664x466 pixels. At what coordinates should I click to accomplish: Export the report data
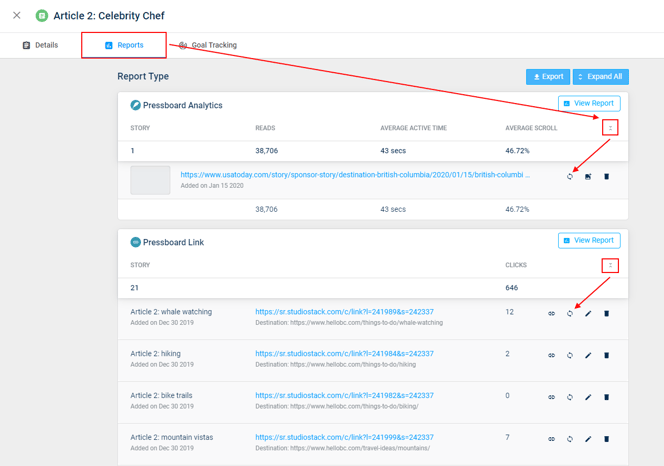(548, 77)
